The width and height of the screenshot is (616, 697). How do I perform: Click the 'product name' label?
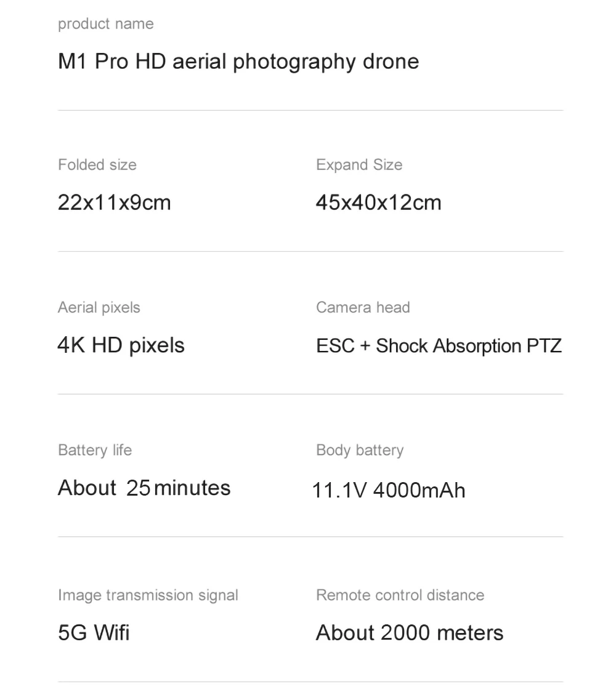(106, 24)
